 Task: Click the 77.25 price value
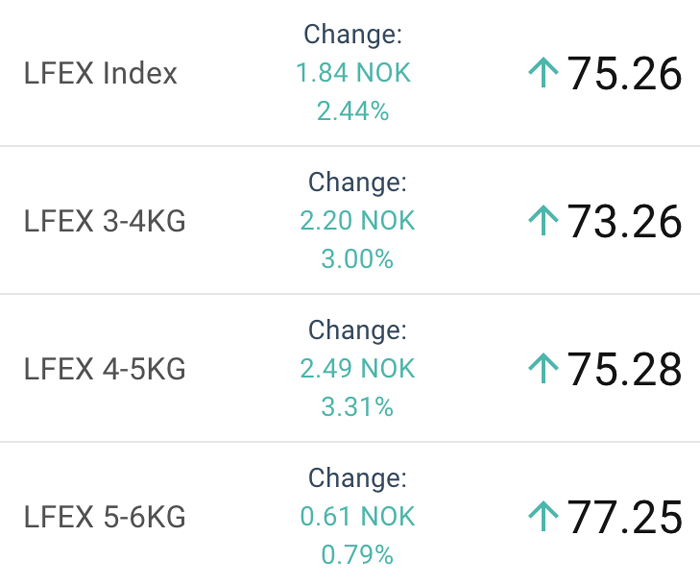(625, 517)
